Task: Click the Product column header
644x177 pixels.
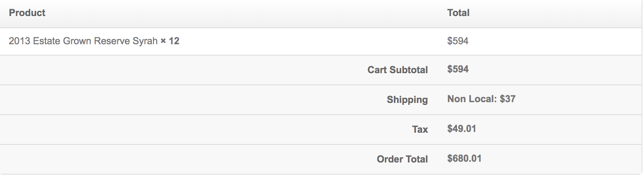Action: pos(27,13)
